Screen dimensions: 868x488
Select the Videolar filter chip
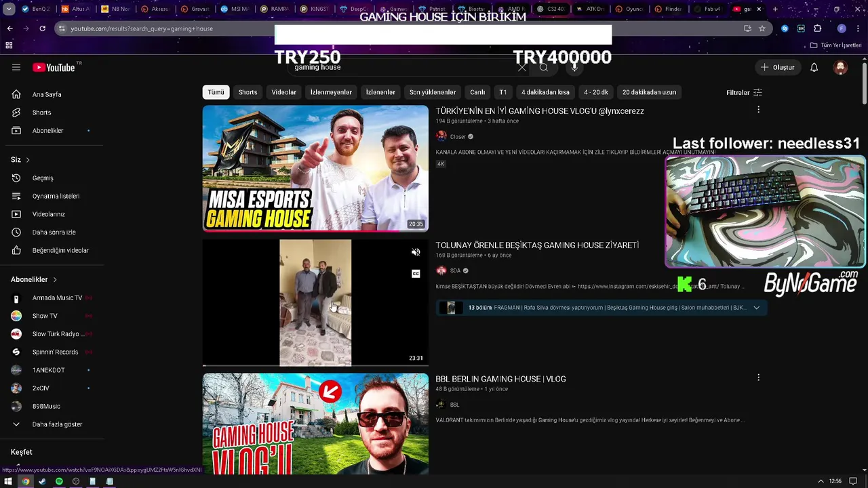pos(283,92)
